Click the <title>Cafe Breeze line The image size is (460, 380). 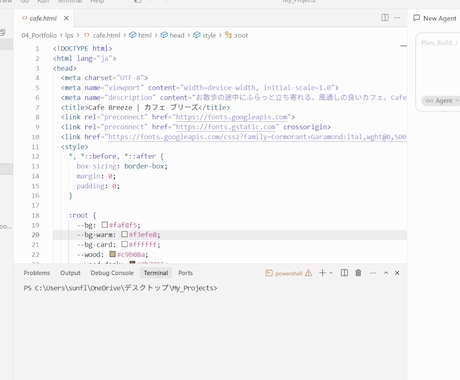[x=145, y=107]
